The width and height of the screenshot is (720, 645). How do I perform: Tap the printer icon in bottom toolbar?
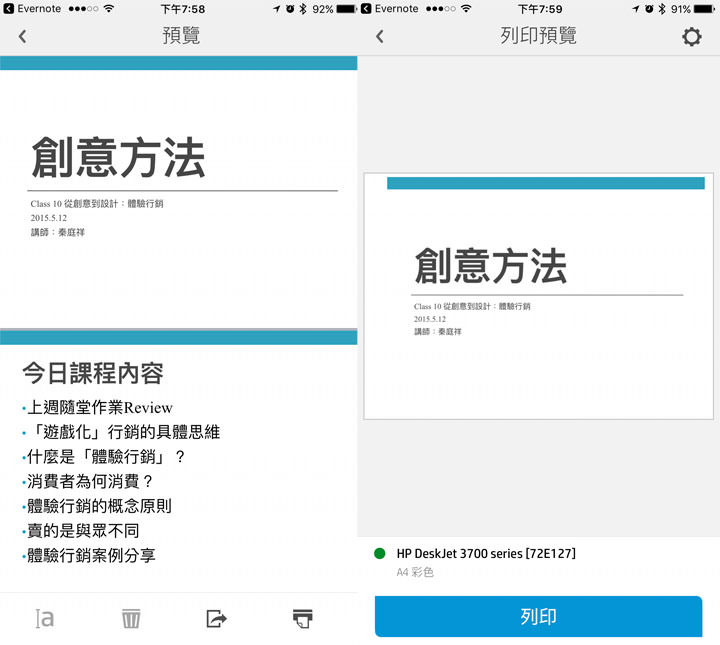[303, 618]
